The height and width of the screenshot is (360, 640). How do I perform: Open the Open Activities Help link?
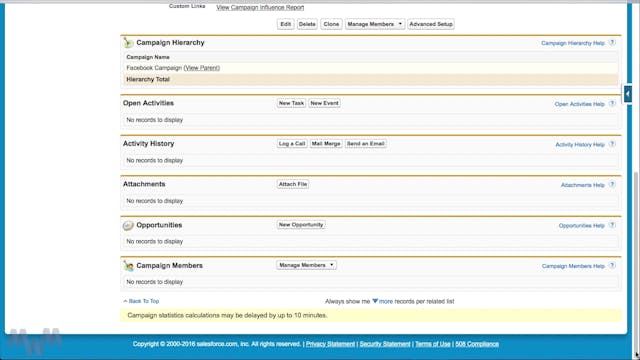point(579,104)
